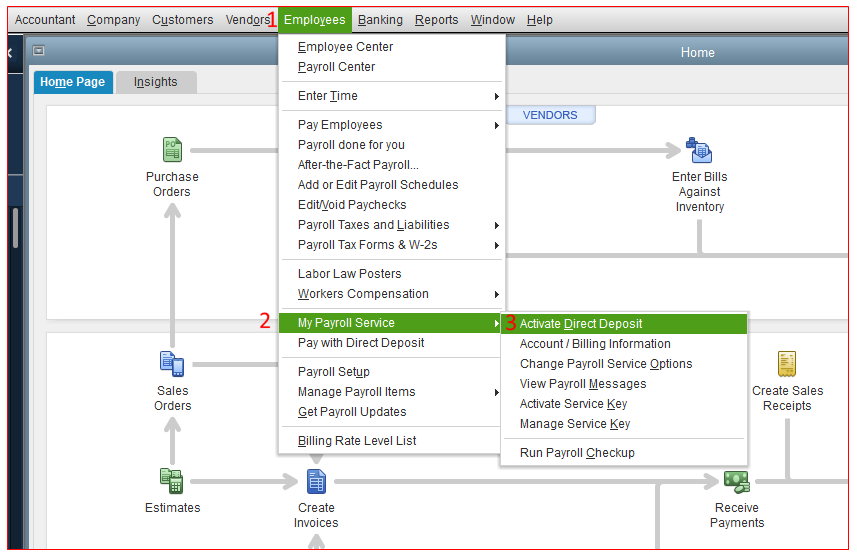
Task: Open the Receive Payments icon
Action: click(736, 481)
